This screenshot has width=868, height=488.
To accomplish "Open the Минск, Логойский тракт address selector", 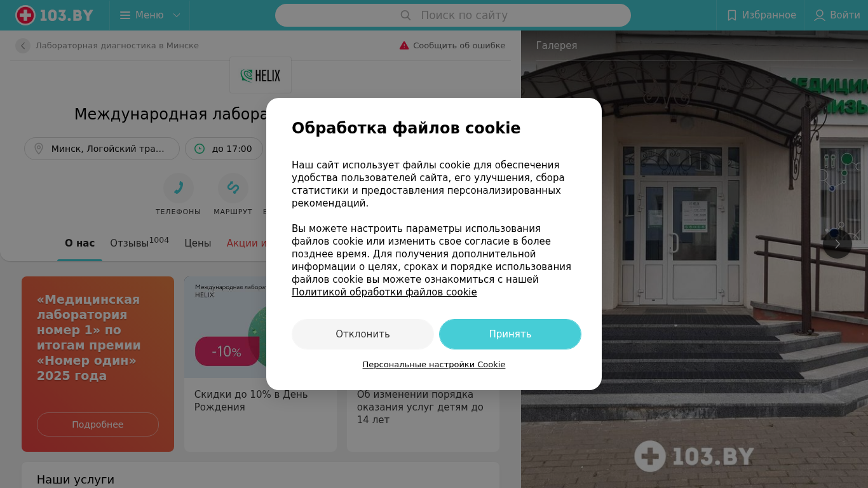I will pos(102,149).
